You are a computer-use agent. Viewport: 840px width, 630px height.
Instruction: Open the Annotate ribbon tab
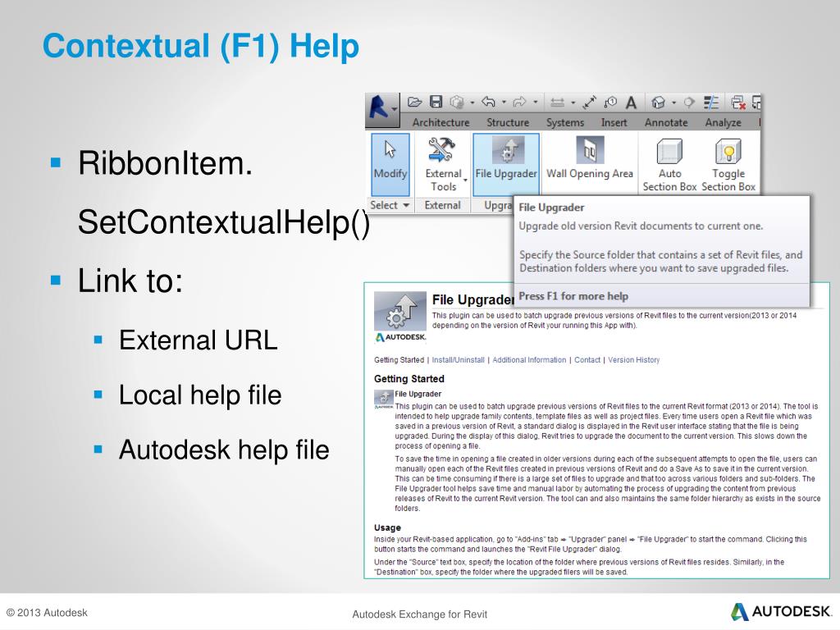coord(666,123)
